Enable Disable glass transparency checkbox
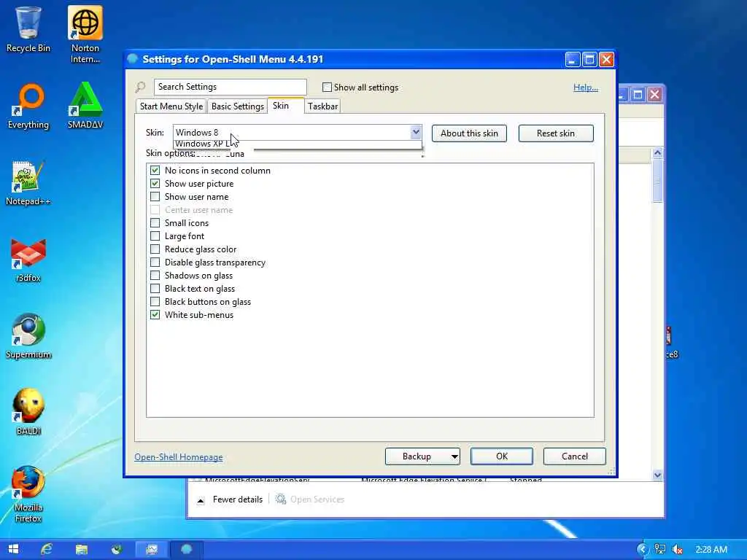Screen dimensions: 747x560 click(x=155, y=262)
